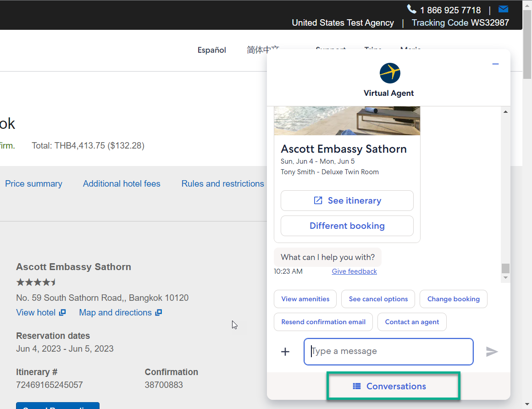This screenshot has width=532, height=409.
Task: Open the blue email envelope icon
Action: point(503,9)
